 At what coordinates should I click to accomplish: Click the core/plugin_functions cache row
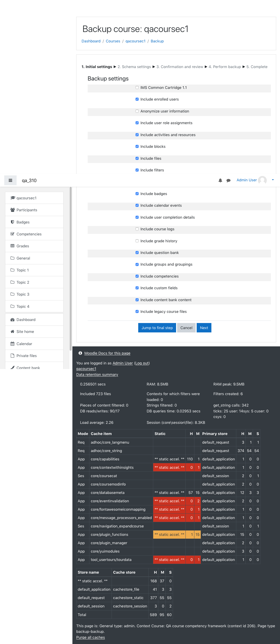point(168,535)
